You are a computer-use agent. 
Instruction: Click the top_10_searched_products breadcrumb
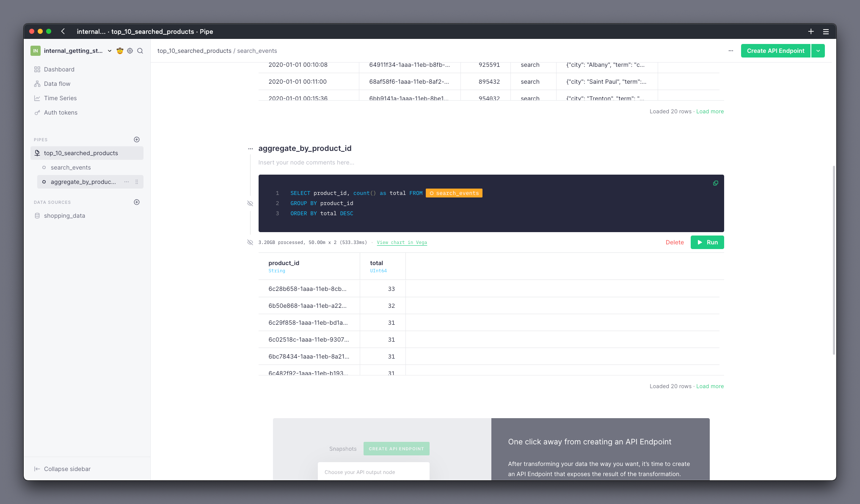[194, 51]
